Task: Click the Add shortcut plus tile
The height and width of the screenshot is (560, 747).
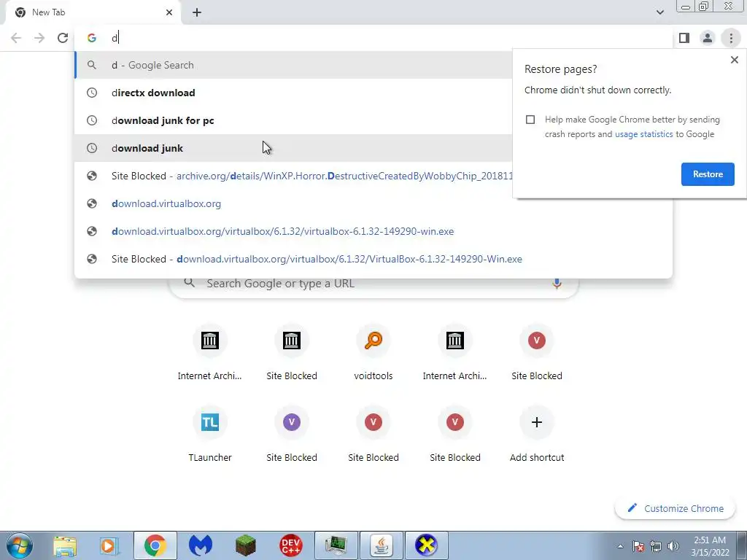Action: [x=537, y=435]
